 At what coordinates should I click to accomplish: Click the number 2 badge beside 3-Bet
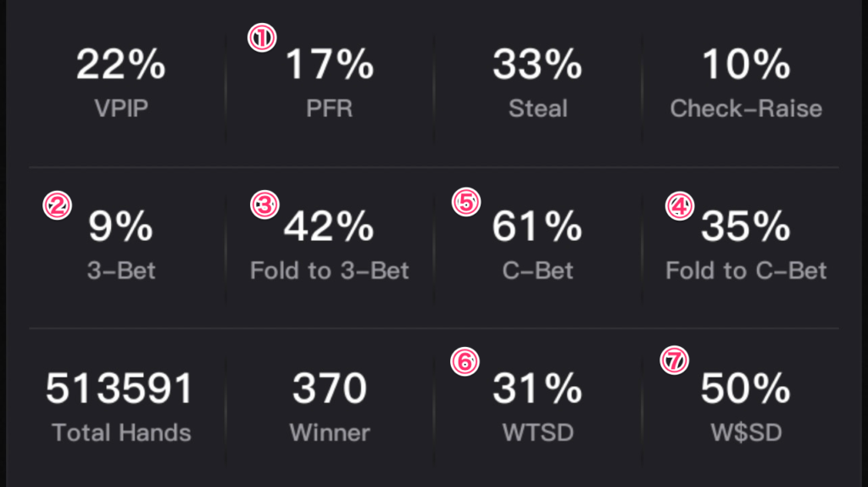pyautogui.click(x=58, y=205)
